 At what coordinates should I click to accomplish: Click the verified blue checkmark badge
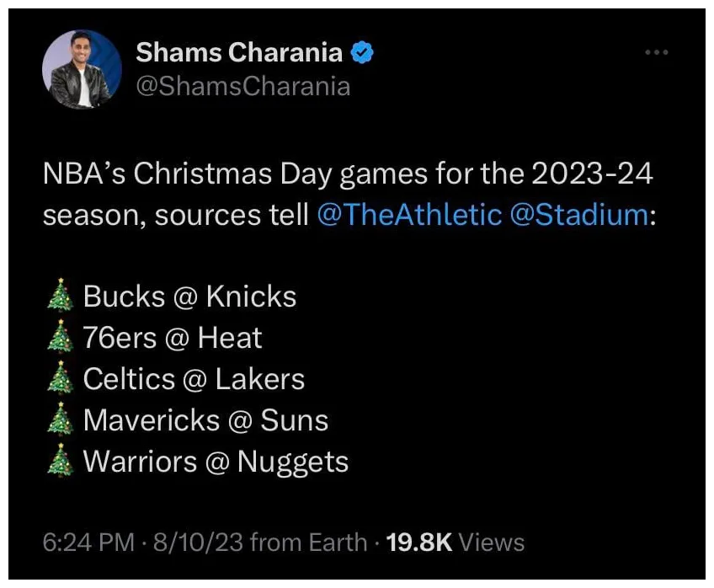point(361,51)
